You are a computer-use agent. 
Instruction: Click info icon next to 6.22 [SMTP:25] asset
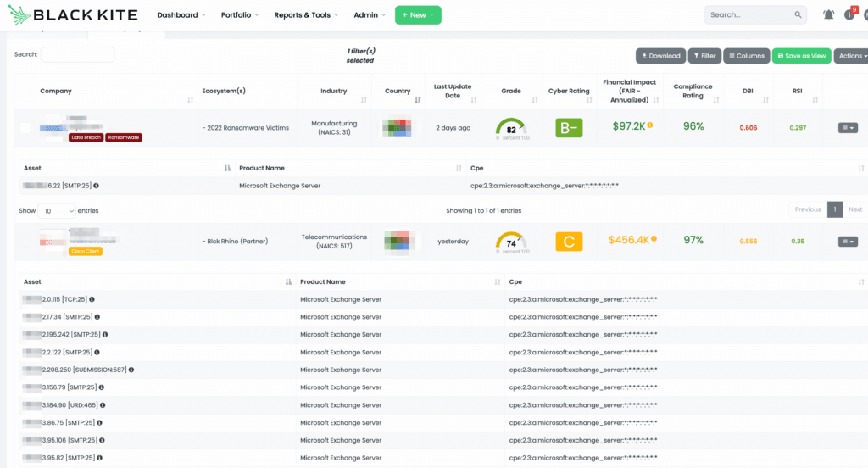tap(96, 185)
